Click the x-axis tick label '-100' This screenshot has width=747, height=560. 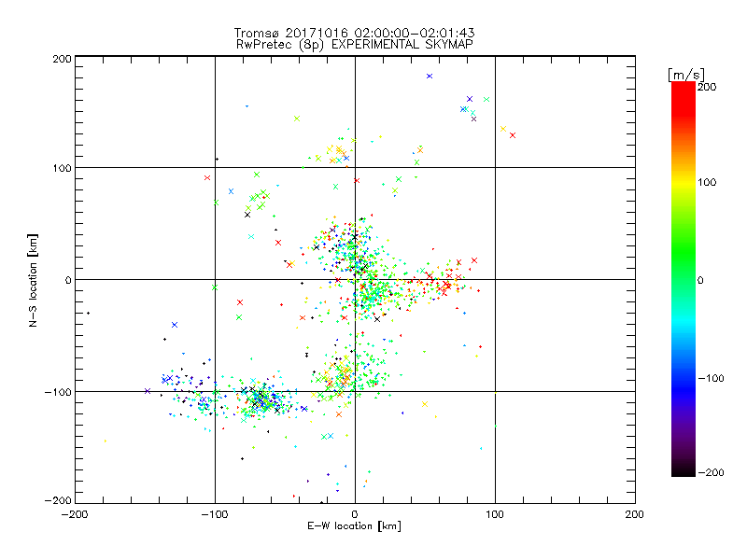(215, 515)
